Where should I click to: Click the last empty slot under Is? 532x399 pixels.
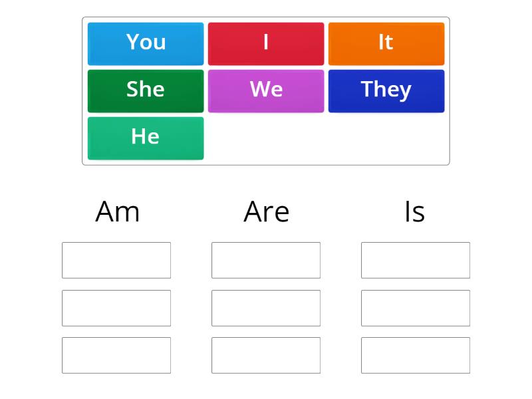point(416,355)
